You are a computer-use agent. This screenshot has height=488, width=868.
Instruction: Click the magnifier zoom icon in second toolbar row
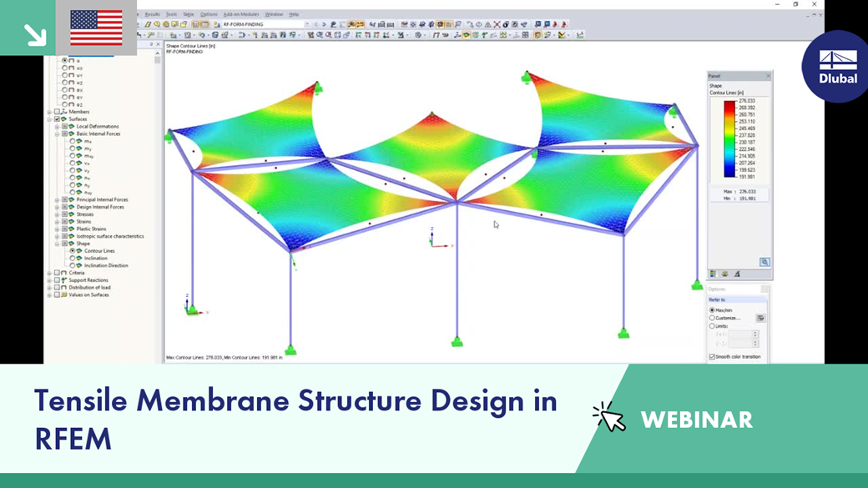(x=320, y=35)
